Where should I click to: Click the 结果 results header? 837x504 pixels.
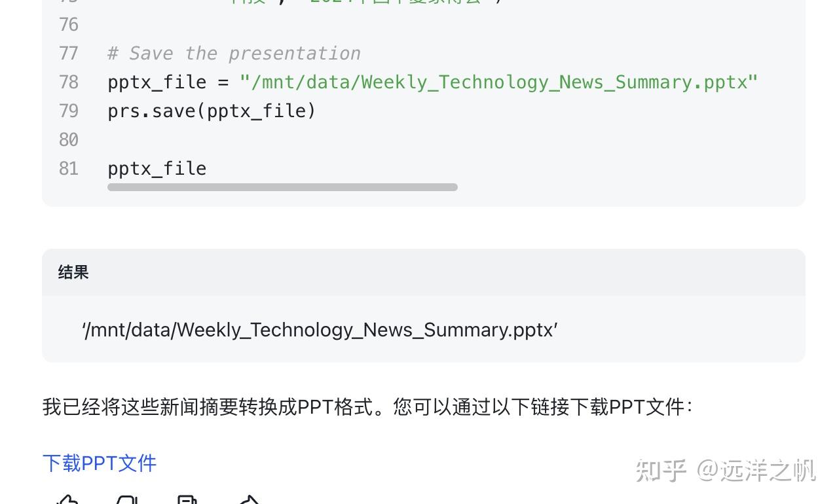click(72, 272)
